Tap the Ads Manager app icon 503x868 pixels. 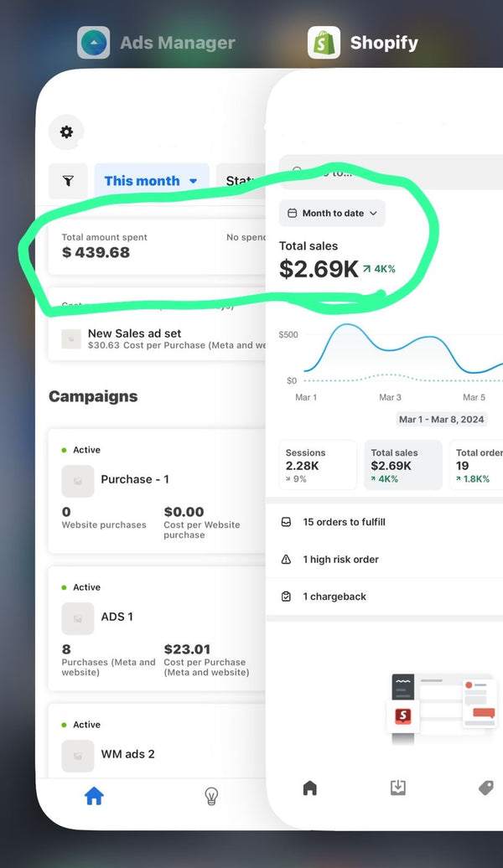(93, 43)
